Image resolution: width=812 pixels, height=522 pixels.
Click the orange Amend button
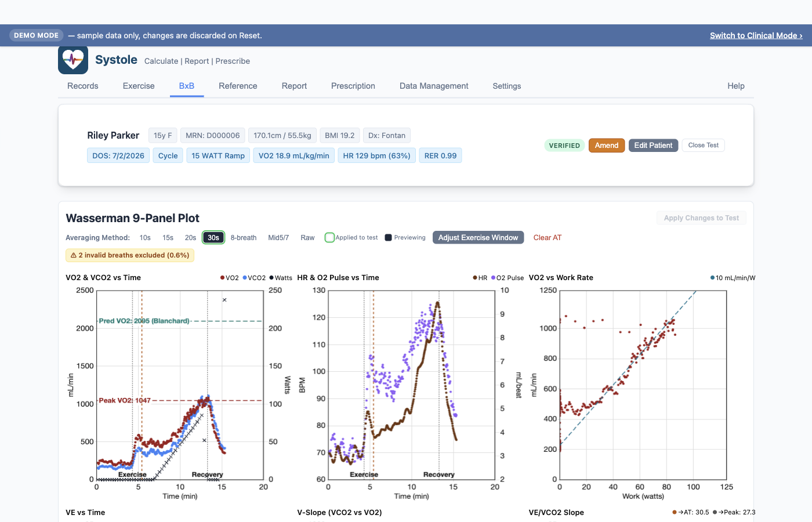607,146
